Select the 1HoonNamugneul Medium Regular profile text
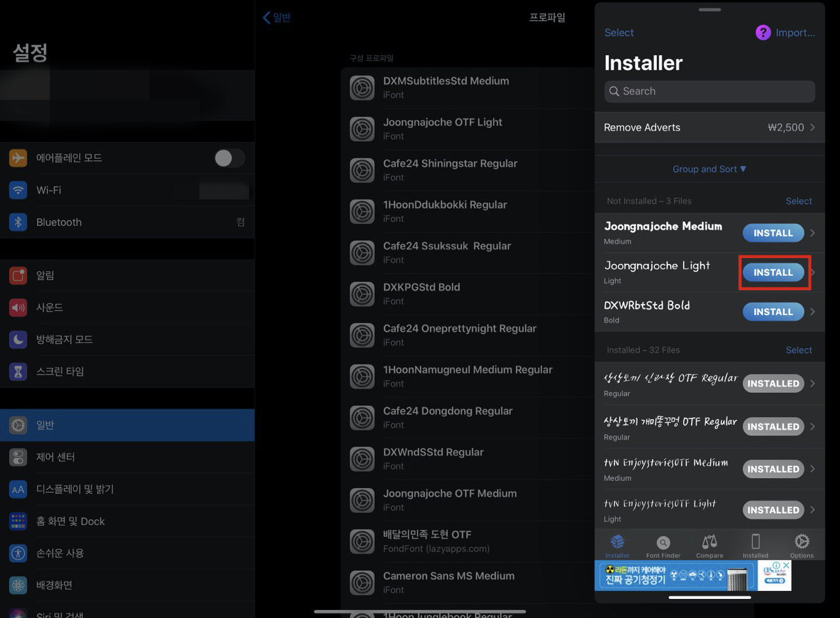Screen dimensions: 840x618 [x=468, y=370]
